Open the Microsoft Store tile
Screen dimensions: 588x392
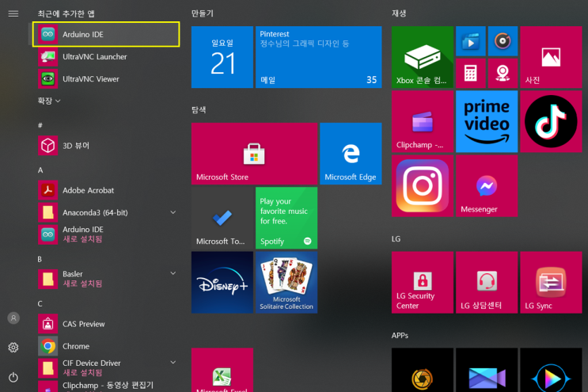coord(254,154)
